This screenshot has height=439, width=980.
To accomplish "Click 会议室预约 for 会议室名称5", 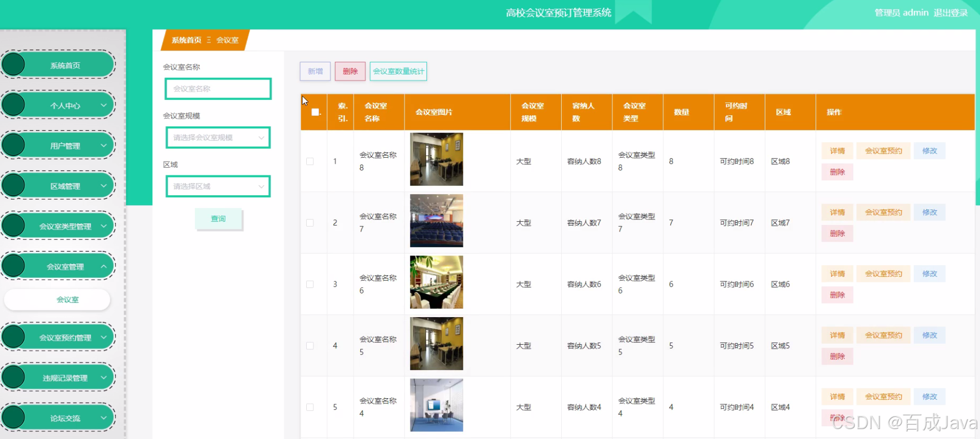I will coord(883,335).
